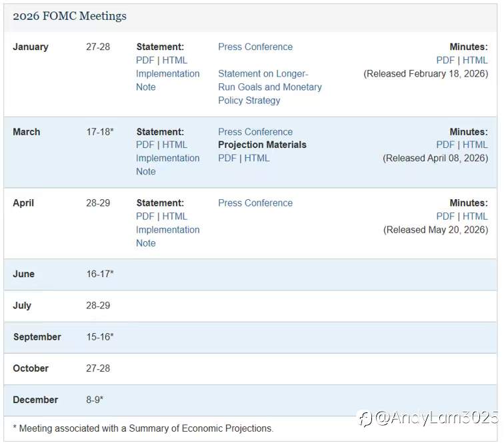The image size is (504, 445).
Task: Open April Minutes PDF link
Action: pyautogui.click(x=445, y=217)
